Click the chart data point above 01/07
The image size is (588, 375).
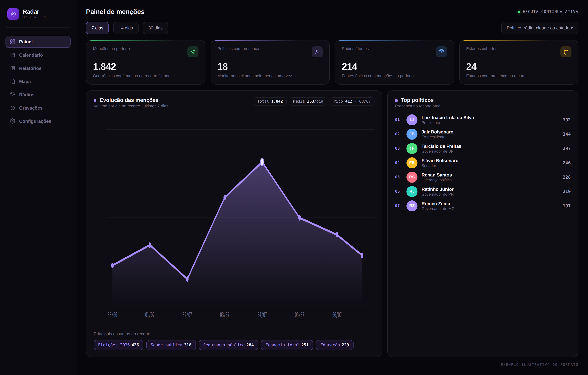[150, 245]
